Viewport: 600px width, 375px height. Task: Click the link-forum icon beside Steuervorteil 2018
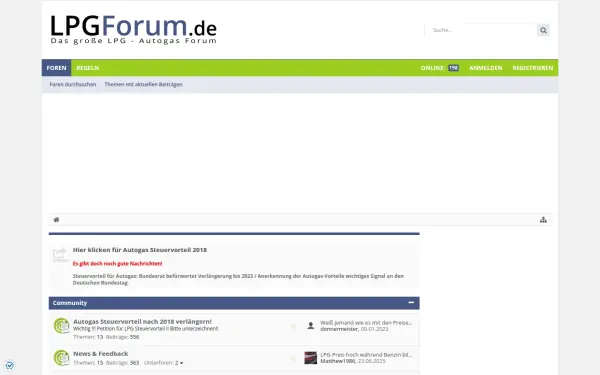(60, 254)
